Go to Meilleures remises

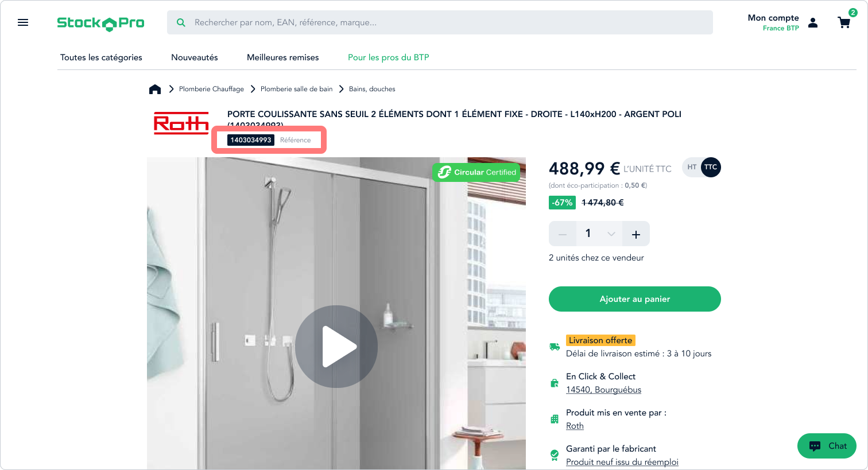point(282,57)
